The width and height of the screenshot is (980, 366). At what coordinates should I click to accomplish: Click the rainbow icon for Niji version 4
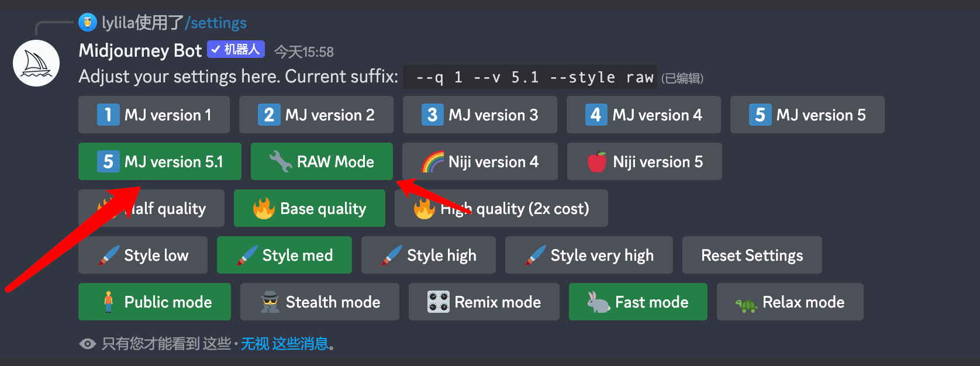pyautogui.click(x=433, y=162)
